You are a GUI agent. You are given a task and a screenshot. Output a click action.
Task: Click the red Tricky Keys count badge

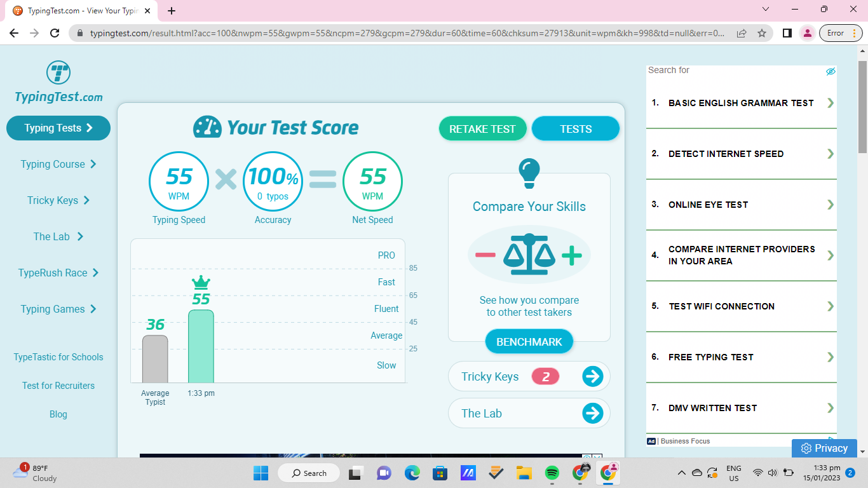click(545, 377)
